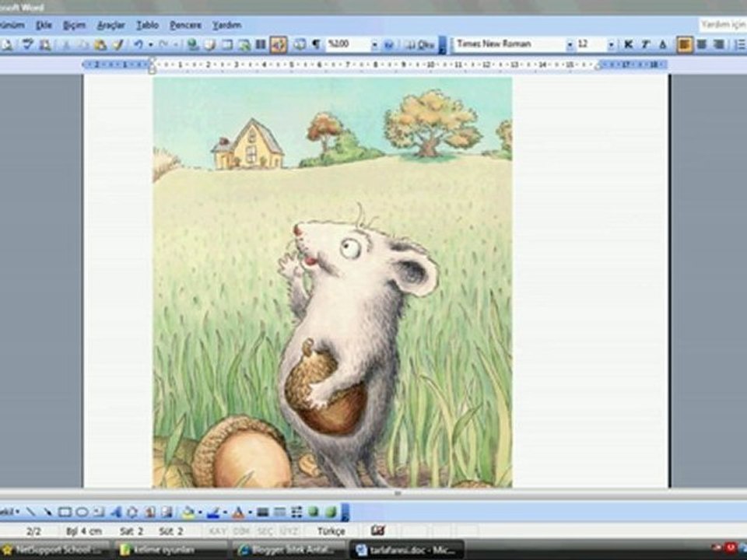The image size is (747, 560).
Task: Click the Undo arrow icon
Action: point(139,45)
